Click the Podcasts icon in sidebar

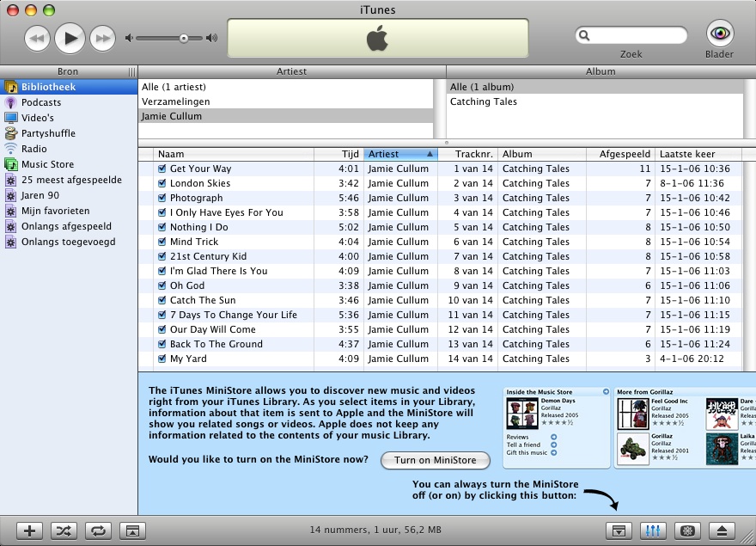point(10,102)
